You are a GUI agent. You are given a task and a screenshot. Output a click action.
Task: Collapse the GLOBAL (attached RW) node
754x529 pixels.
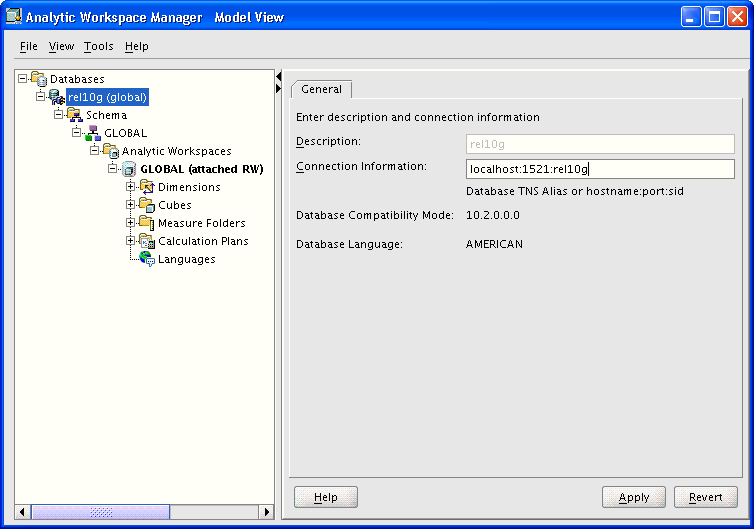pos(113,168)
